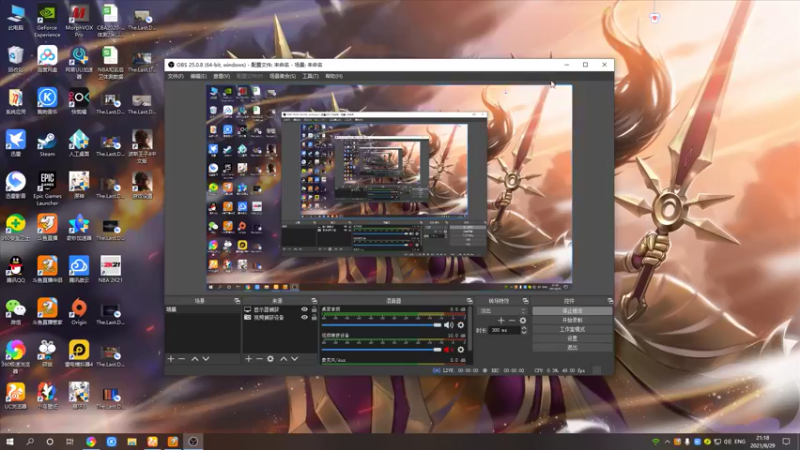This screenshot has height=450, width=800.
Task: Undock the Scenes panel with its float icon
Action: 237,301
